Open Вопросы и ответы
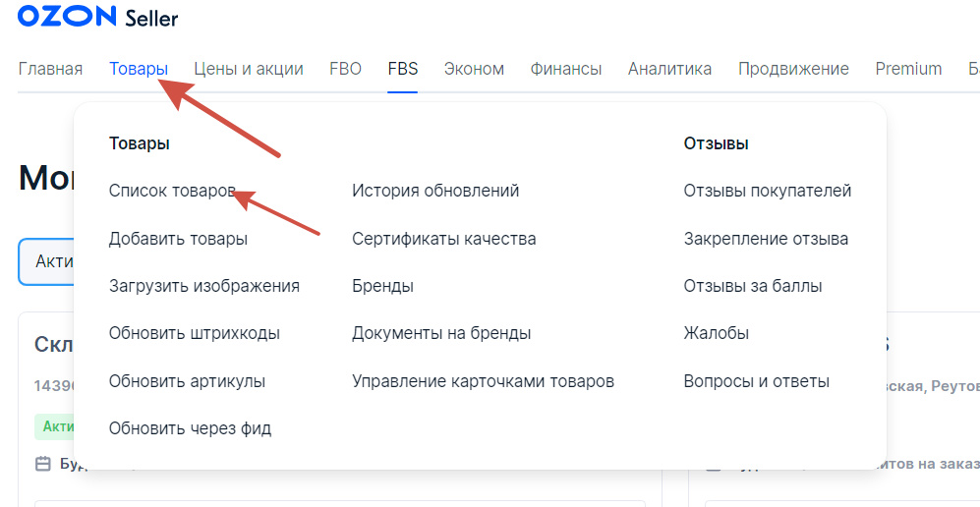 point(756,381)
